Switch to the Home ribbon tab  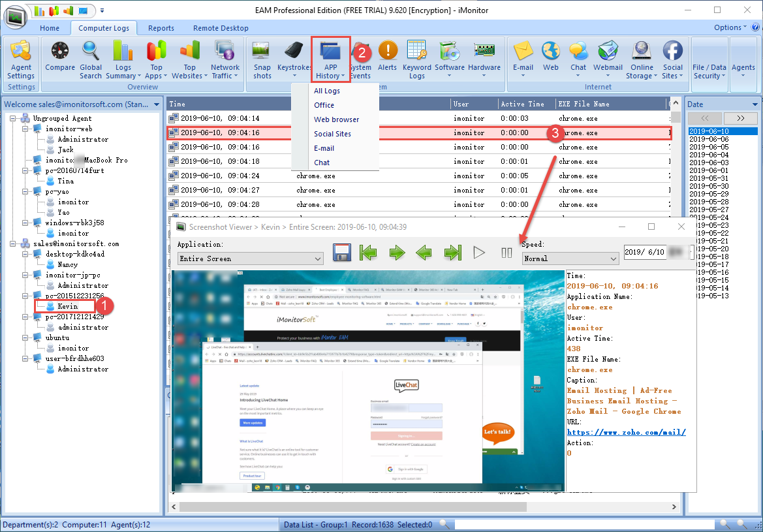50,28
